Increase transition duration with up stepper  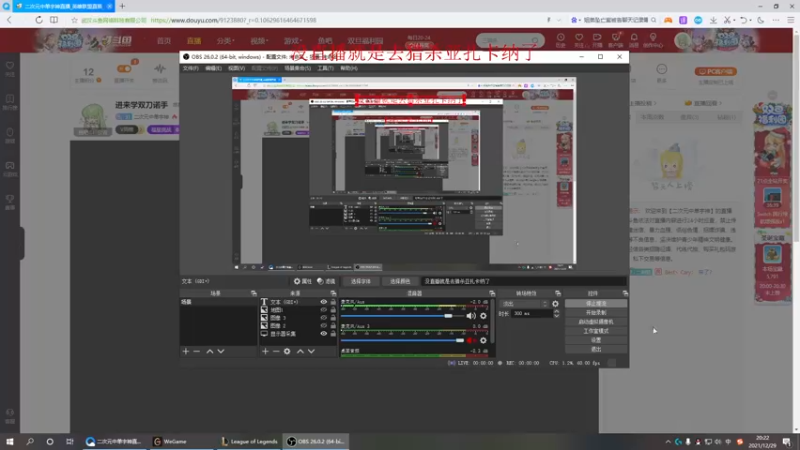[557, 311]
